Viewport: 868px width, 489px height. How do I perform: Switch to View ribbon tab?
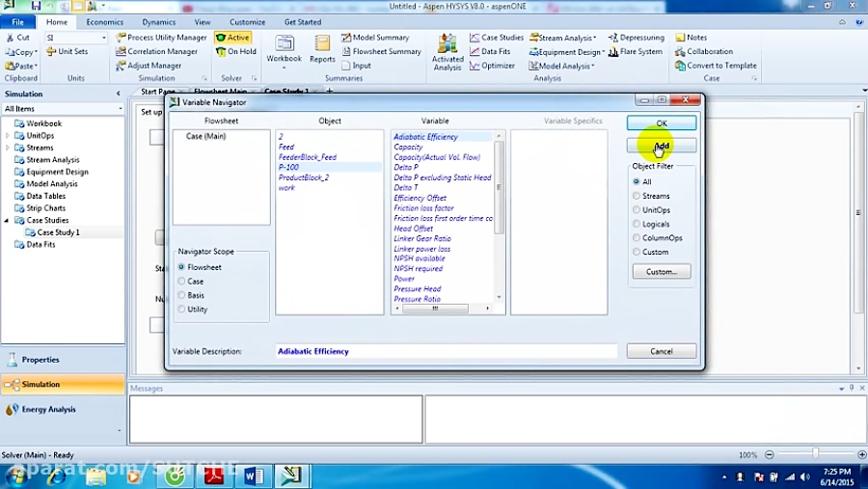point(203,22)
